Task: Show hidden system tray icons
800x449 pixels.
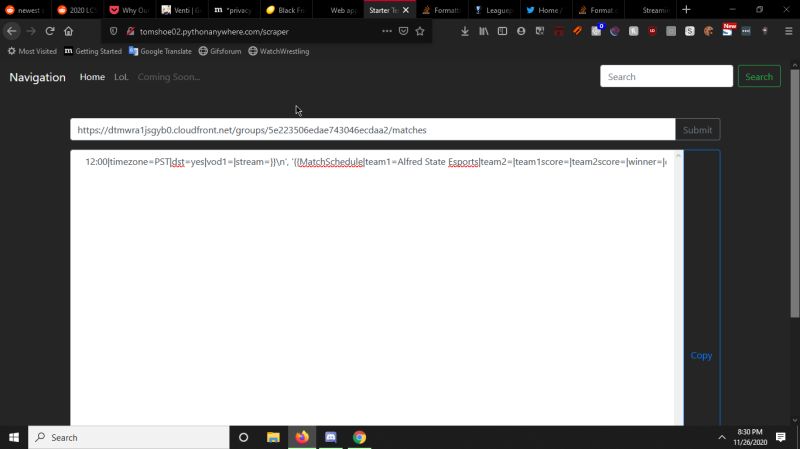Action: [721, 437]
